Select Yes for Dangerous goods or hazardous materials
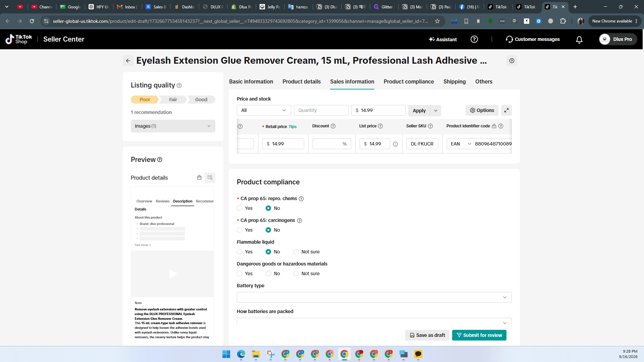644x362 pixels. point(239,274)
